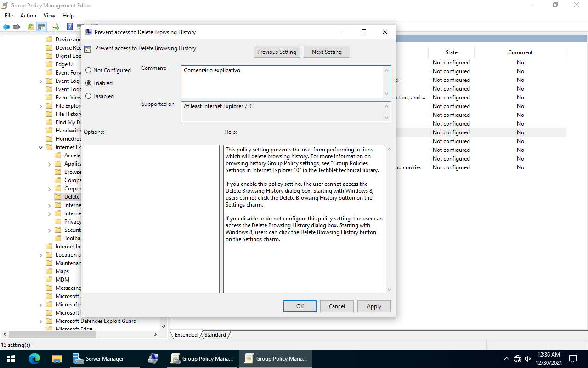Click the Next Setting button
The image size is (588, 368).
point(327,52)
